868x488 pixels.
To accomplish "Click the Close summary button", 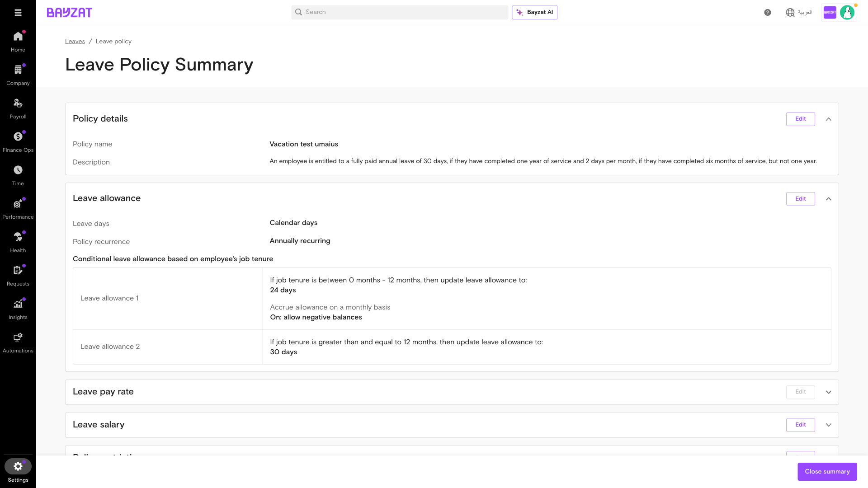I will point(827,472).
